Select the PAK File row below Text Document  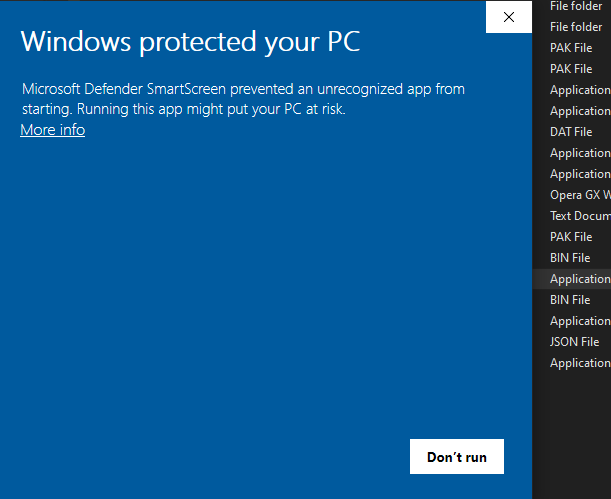pos(571,237)
